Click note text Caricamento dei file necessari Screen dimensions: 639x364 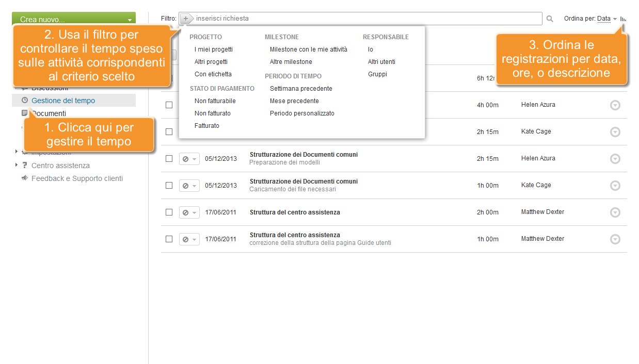[x=293, y=189]
